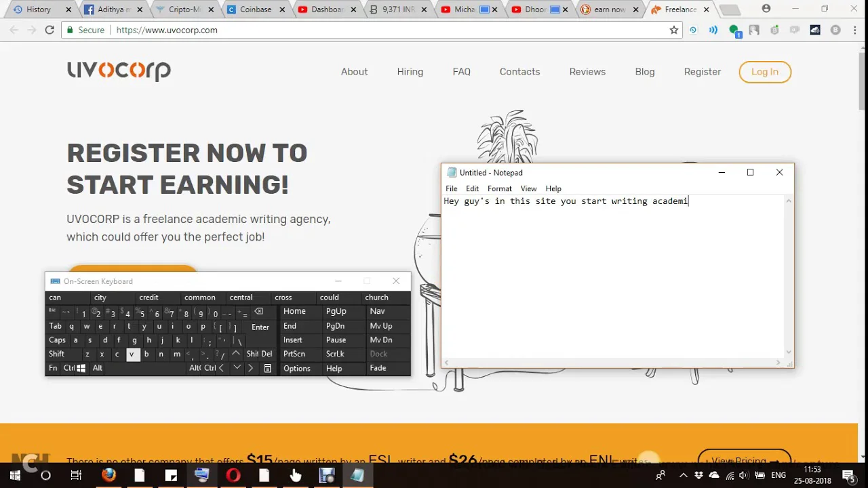The width and height of the screenshot is (868, 488).
Task: Click the up arrow key on On-Screen Keyboard
Action: point(235,354)
